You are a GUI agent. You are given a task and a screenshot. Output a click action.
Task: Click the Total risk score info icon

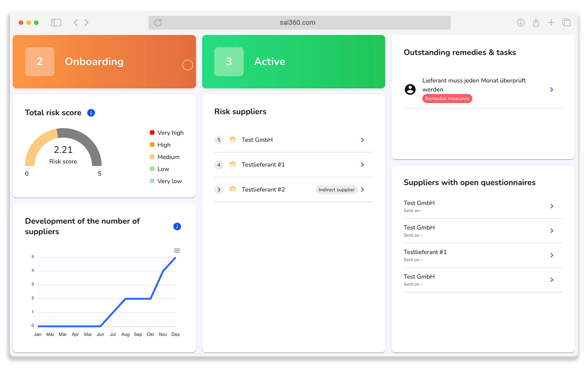pos(91,113)
